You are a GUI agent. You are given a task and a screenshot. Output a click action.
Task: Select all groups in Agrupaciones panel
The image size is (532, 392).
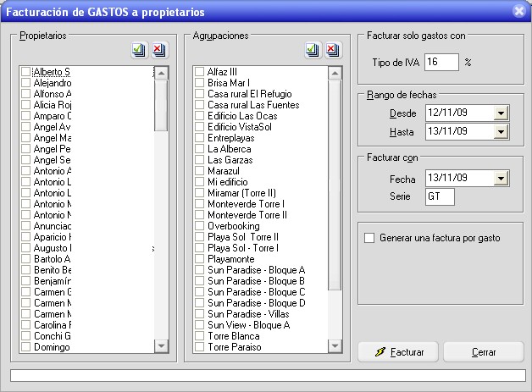click(313, 50)
